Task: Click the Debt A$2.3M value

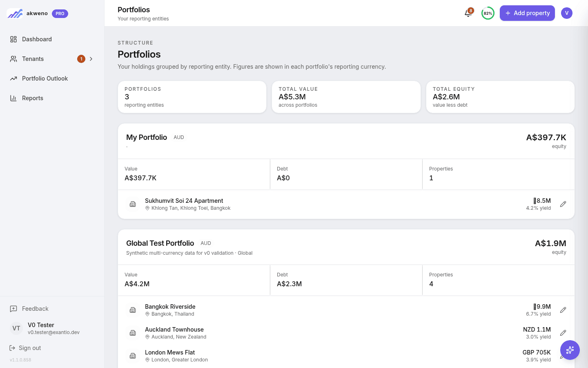Action: [289, 284]
